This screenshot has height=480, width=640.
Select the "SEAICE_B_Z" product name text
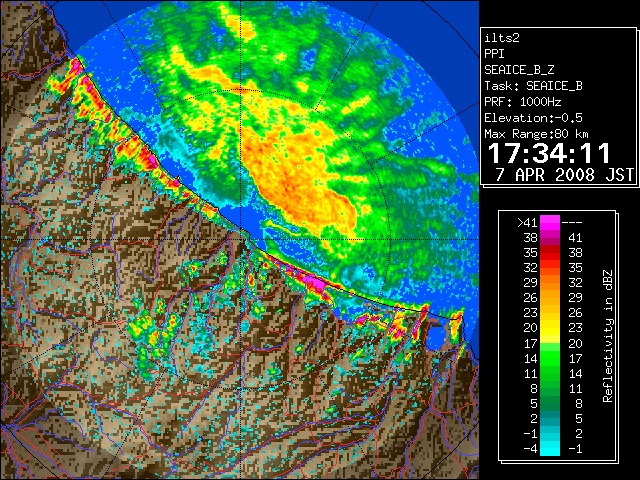coord(519,70)
